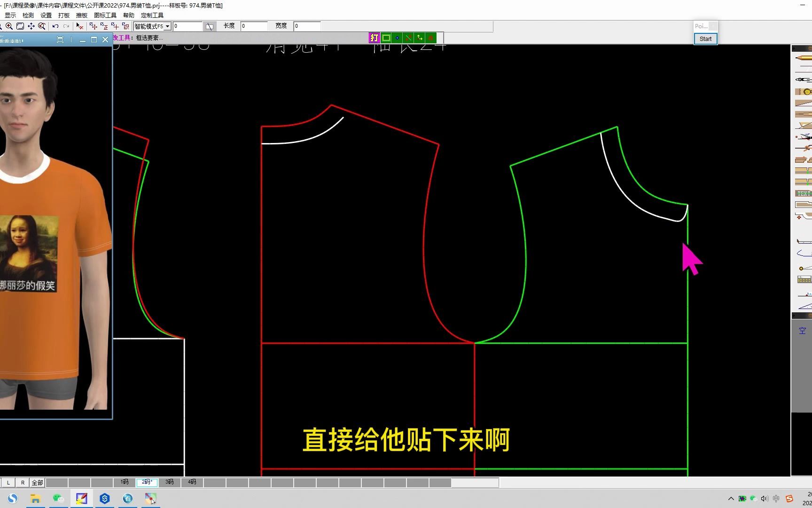812x508 pixels.
Task: Open the 帮助 menu
Action: pos(129,16)
